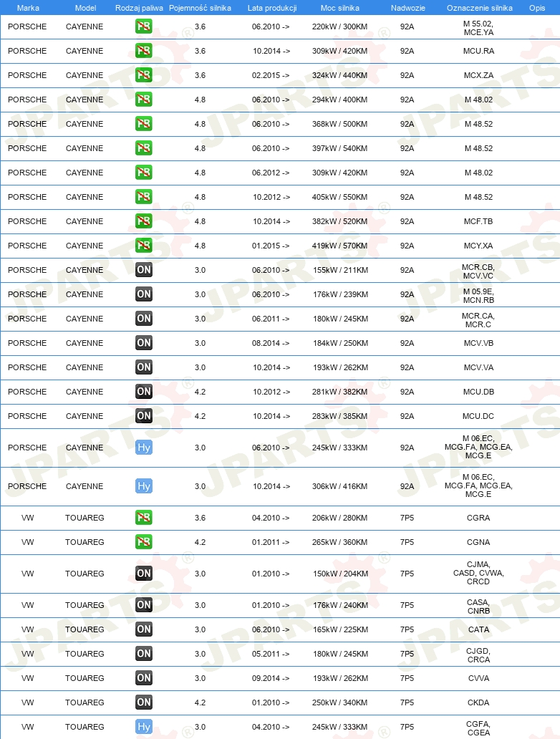Click diesel ON icon in Touareg CATA row
This screenshot has width=560, height=739.
point(144,629)
